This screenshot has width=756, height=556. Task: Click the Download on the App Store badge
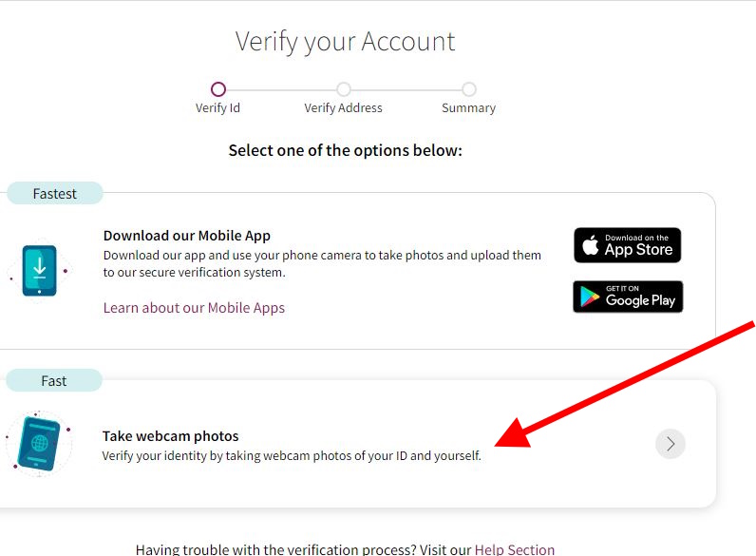click(x=627, y=245)
